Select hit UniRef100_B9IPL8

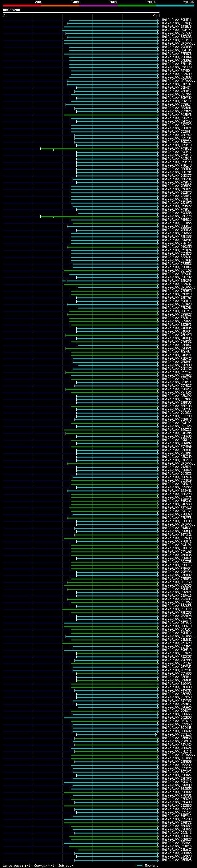(x=177, y=40)
